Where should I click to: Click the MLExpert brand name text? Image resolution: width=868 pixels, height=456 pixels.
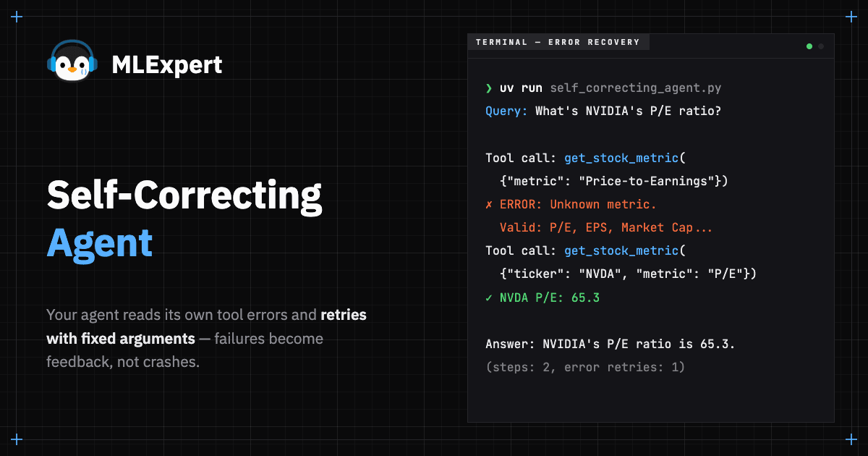[x=167, y=65]
